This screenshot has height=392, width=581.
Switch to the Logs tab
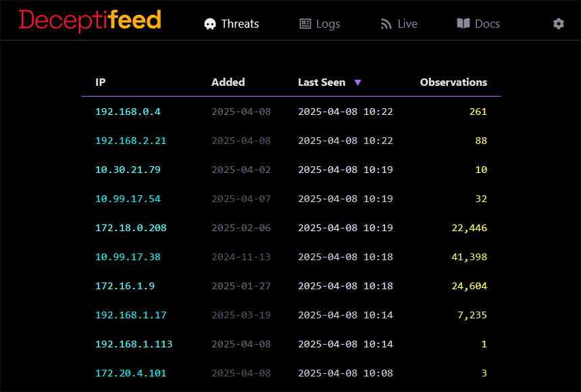pyautogui.click(x=328, y=24)
